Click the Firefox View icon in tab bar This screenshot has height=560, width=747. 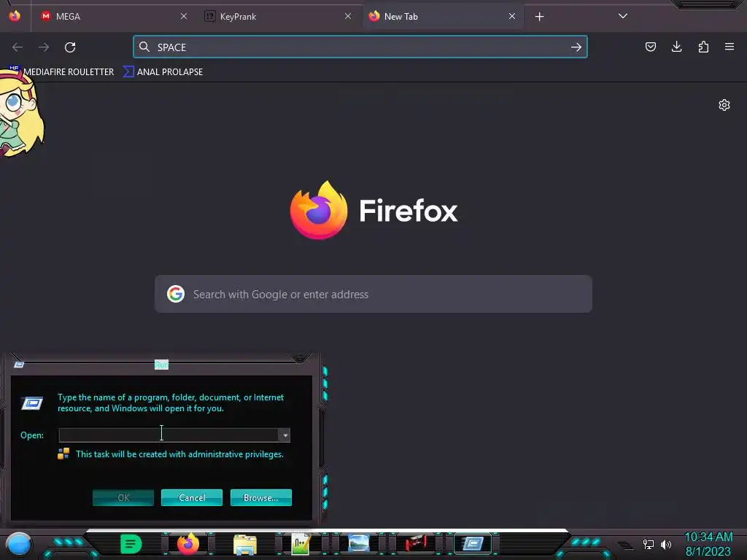click(x=15, y=16)
